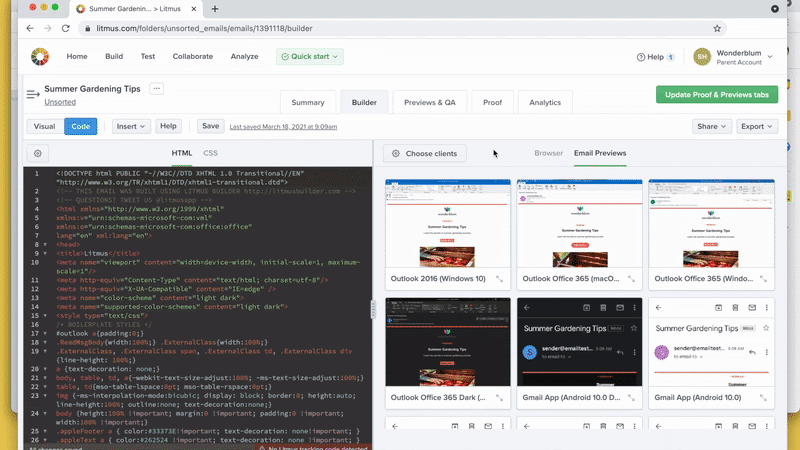Screen dimensions: 800x450
Task: Click the site lock icon in address bar
Action: pyautogui.click(x=88, y=29)
